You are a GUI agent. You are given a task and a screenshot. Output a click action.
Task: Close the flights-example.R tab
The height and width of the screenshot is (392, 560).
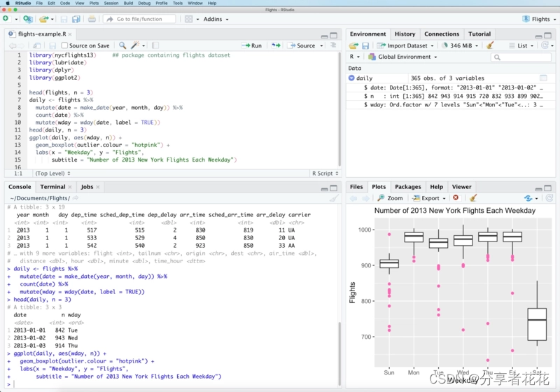click(70, 34)
